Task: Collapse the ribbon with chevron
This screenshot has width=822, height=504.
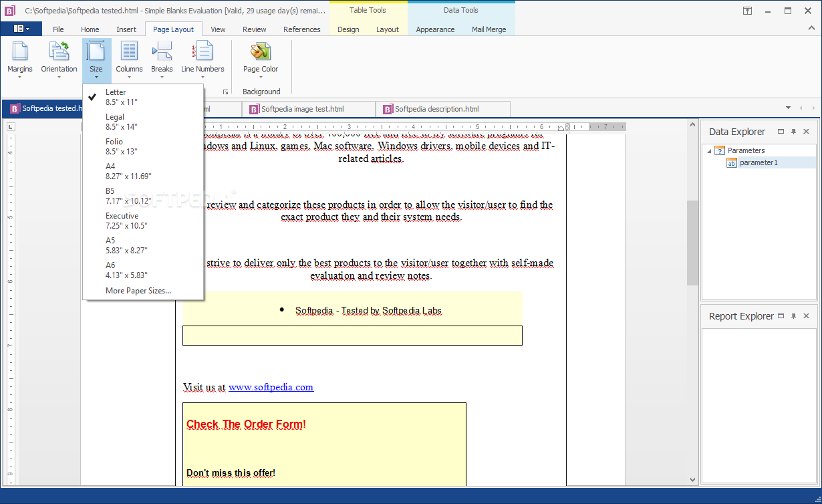Action: click(813, 29)
